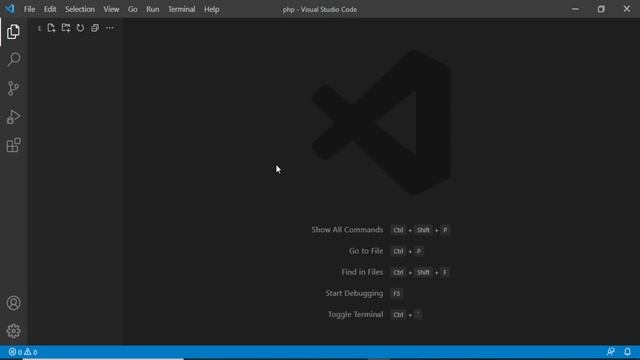Screen dimensions: 640x360
Task: Show notifications bell in status bar
Action: pos(627,352)
